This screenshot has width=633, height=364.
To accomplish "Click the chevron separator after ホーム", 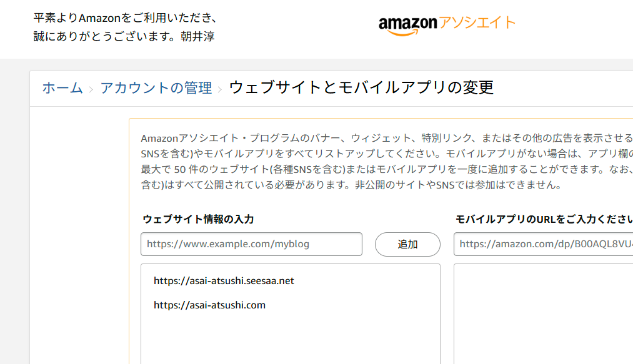I will pyautogui.click(x=91, y=89).
